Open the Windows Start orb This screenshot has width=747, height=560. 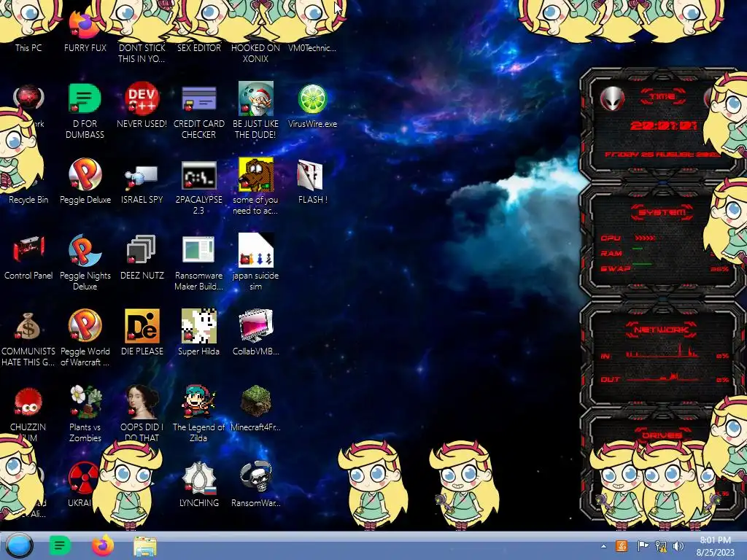pos(19,545)
